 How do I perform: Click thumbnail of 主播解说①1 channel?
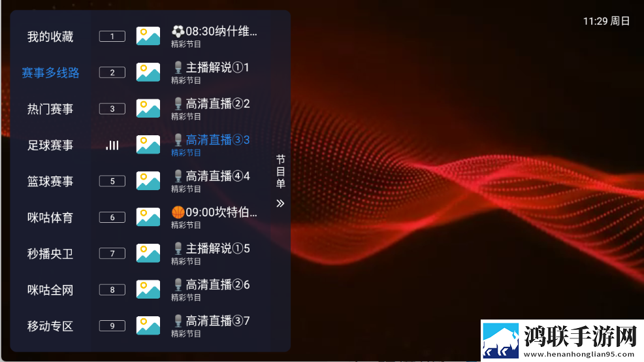pos(148,73)
